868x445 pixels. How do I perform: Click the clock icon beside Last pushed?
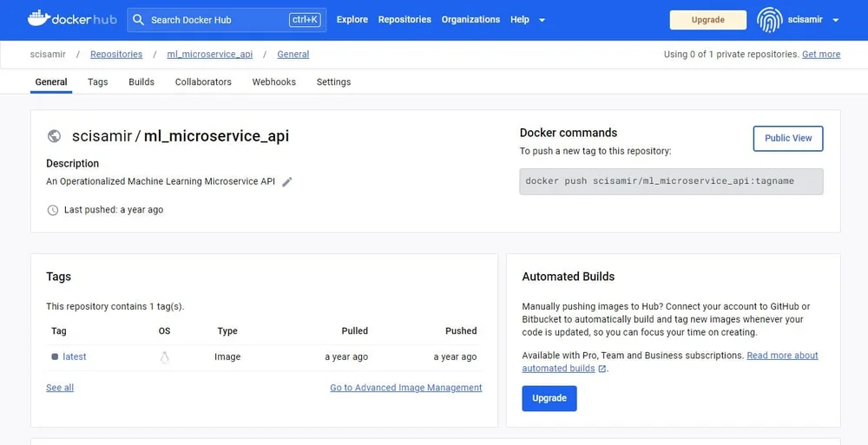53,210
